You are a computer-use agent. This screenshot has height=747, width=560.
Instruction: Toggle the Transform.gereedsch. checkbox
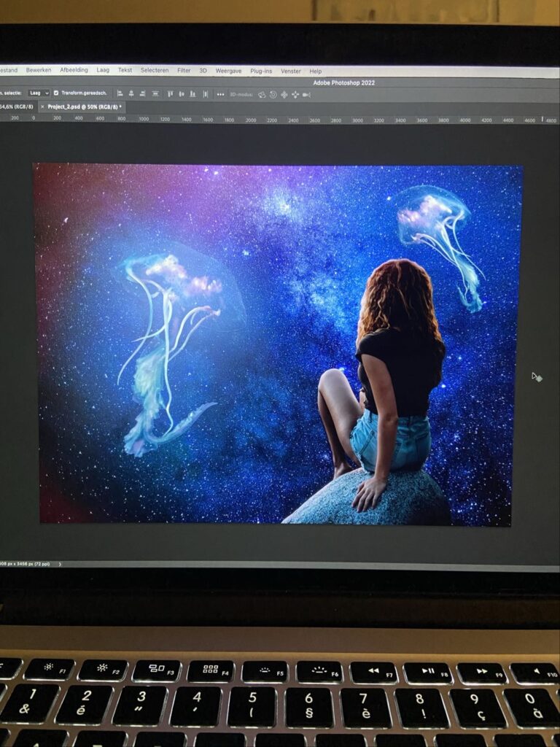click(57, 93)
